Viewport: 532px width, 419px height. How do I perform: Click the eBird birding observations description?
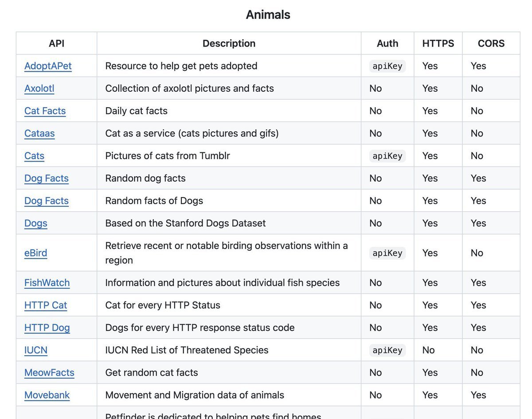click(227, 253)
